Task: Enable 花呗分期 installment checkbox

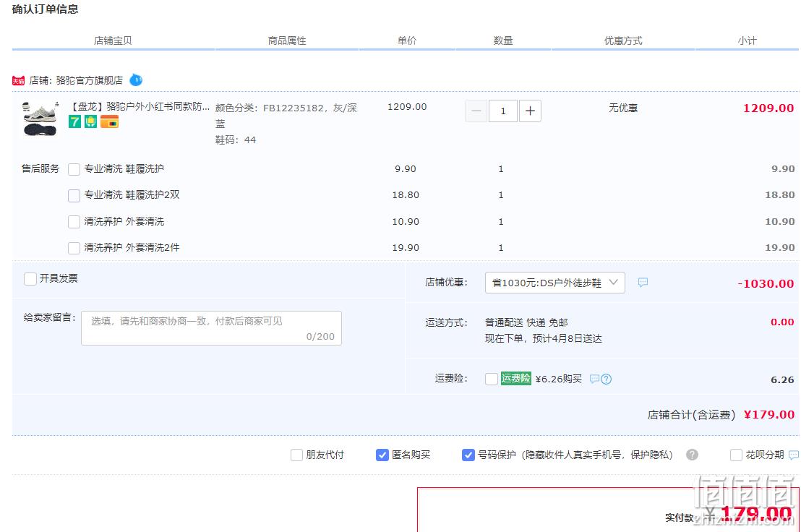Action: [x=736, y=455]
